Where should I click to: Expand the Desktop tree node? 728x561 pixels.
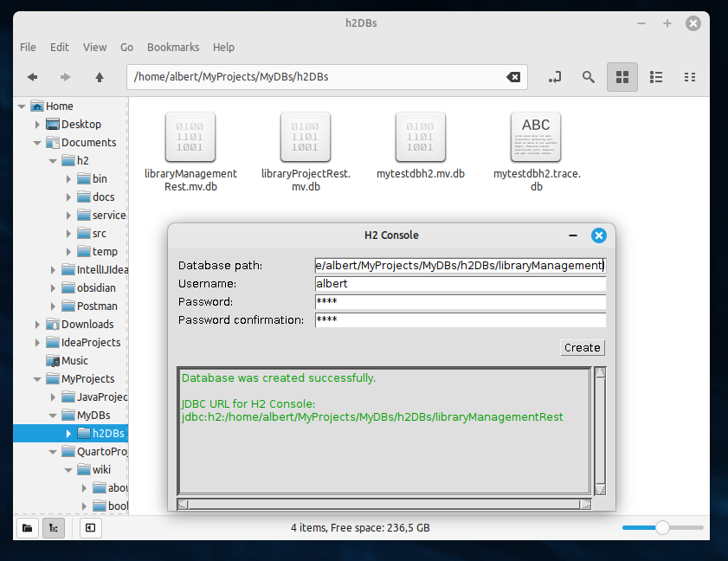(x=37, y=125)
